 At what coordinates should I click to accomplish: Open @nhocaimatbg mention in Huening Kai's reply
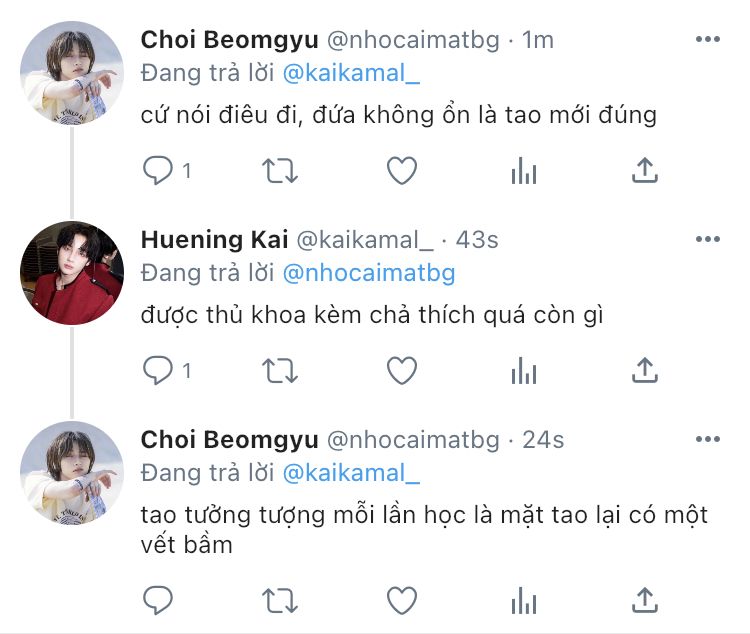369,272
